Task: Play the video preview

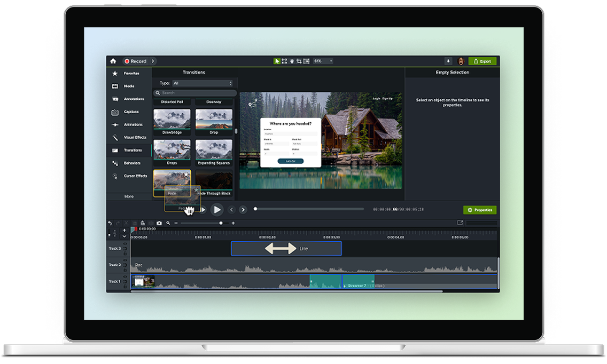Action: point(217,210)
